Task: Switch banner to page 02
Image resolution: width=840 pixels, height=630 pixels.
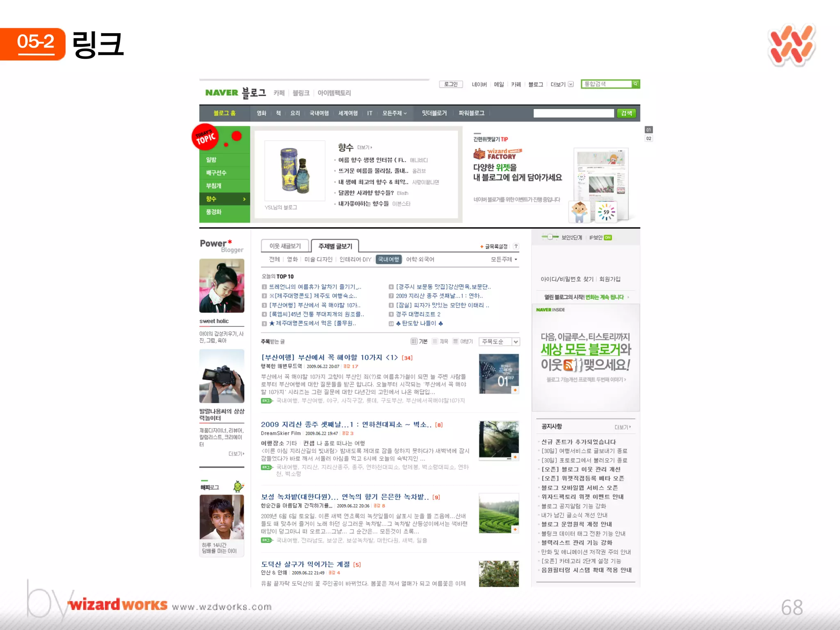Action: [x=648, y=139]
